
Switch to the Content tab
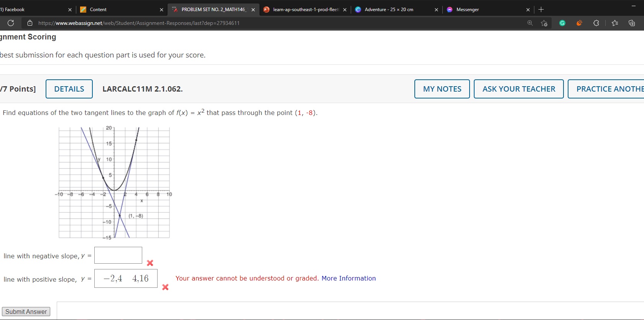122,10
